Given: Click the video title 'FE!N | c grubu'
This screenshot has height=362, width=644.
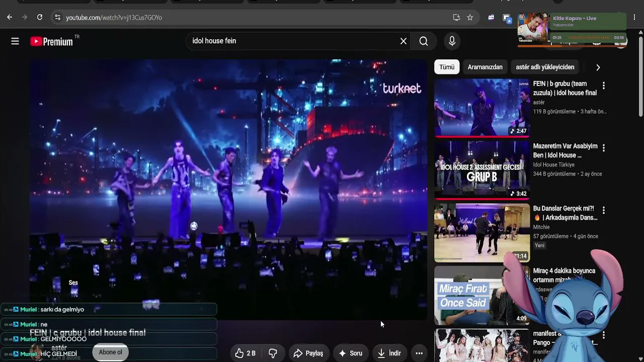Looking at the screenshot, I should [x=88, y=333].
